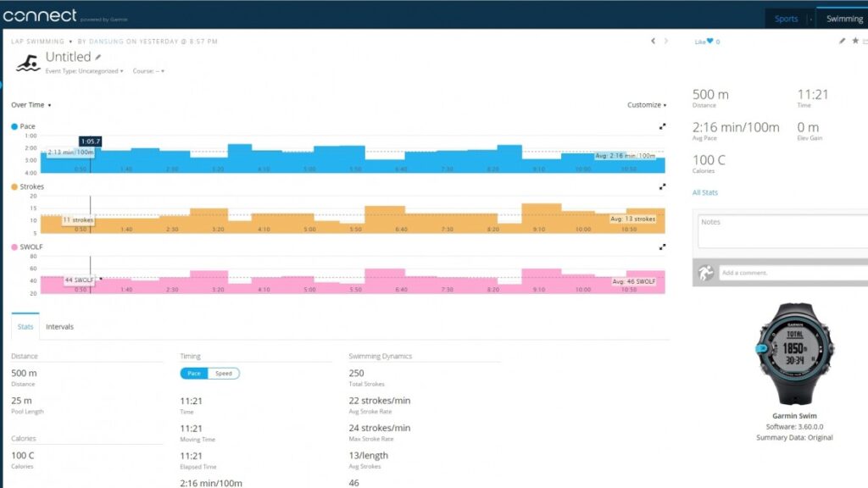Expand the Strokes chart to fullscreen
The height and width of the screenshot is (488, 868).
(x=662, y=186)
